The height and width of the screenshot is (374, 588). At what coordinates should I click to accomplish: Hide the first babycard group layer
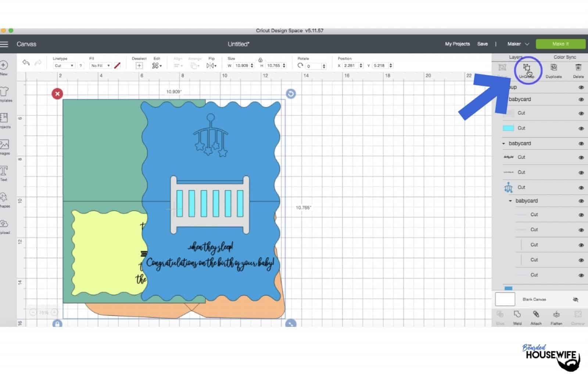point(581,100)
